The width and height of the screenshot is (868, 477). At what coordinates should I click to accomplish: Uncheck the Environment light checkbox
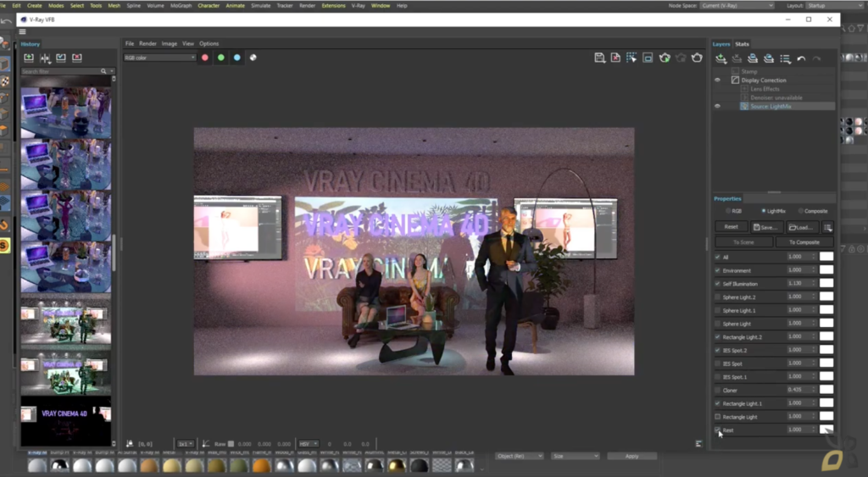click(718, 270)
